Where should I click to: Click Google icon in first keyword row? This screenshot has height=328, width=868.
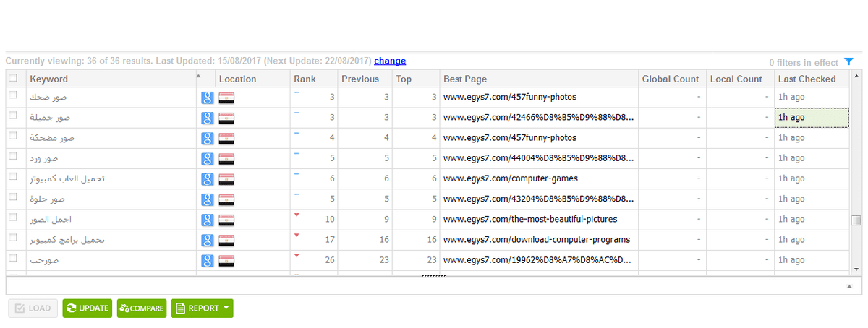click(x=207, y=97)
